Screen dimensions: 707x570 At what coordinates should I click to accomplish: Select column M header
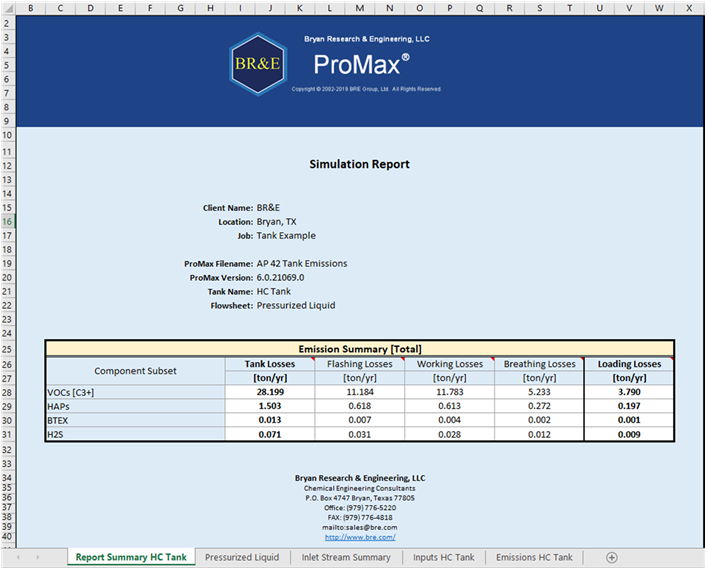(x=359, y=8)
